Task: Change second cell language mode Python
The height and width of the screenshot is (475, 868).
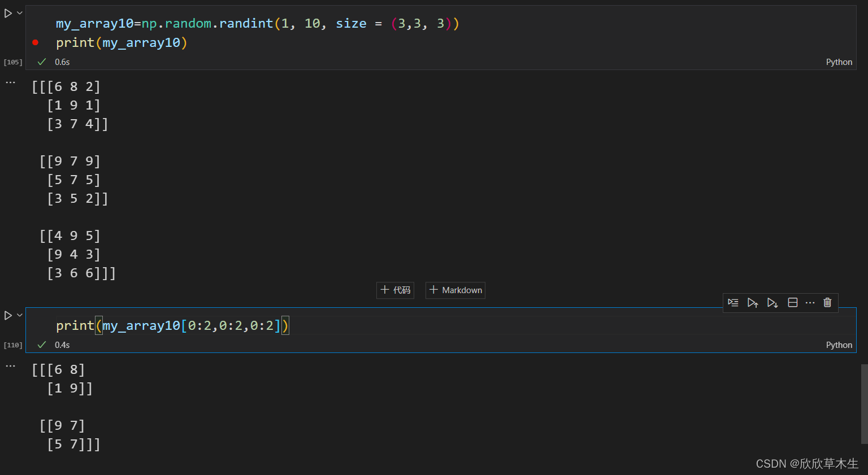Action: point(839,345)
